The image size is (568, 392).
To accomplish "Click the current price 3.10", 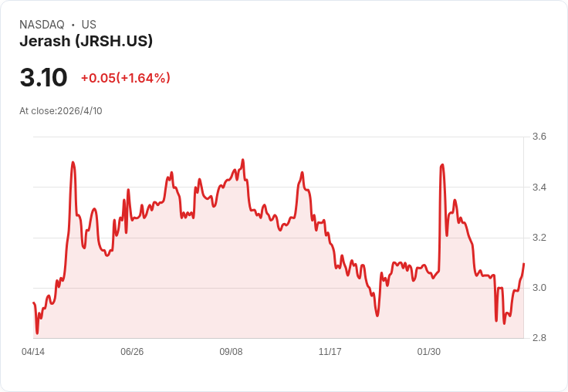I will [x=43, y=78].
